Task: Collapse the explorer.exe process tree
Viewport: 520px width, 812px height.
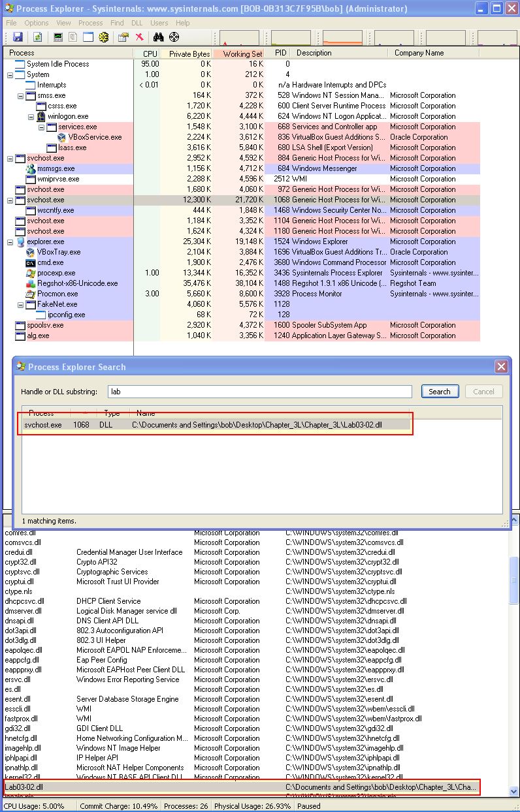Action: (10, 242)
